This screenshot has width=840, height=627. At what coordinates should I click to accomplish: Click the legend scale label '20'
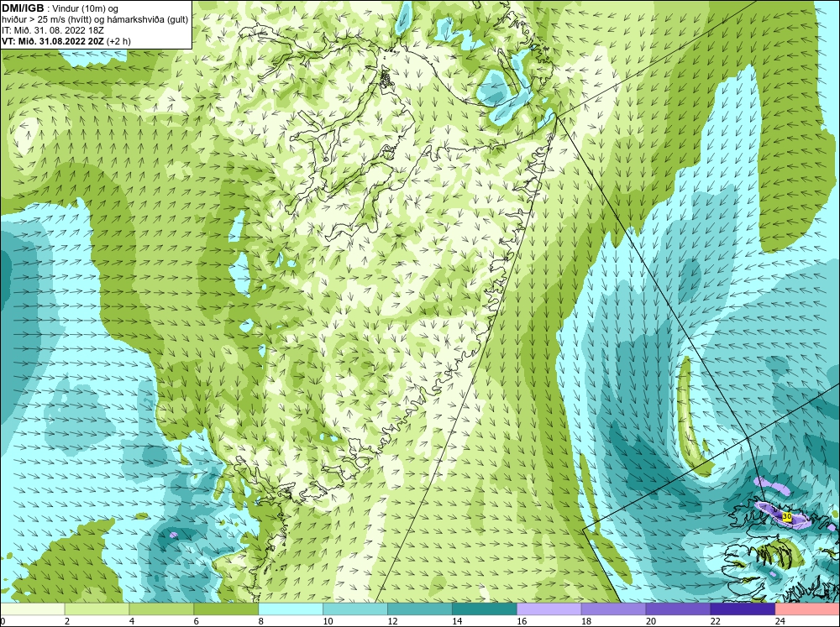(x=651, y=621)
